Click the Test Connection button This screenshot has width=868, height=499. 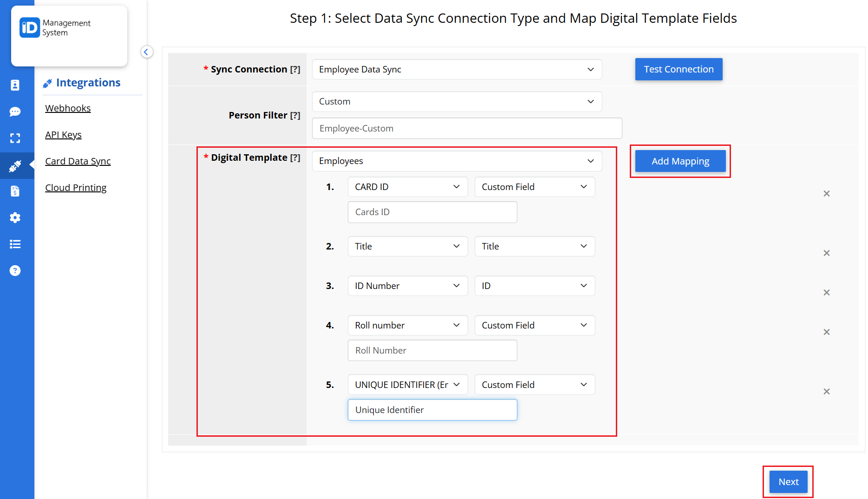(x=678, y=69)
